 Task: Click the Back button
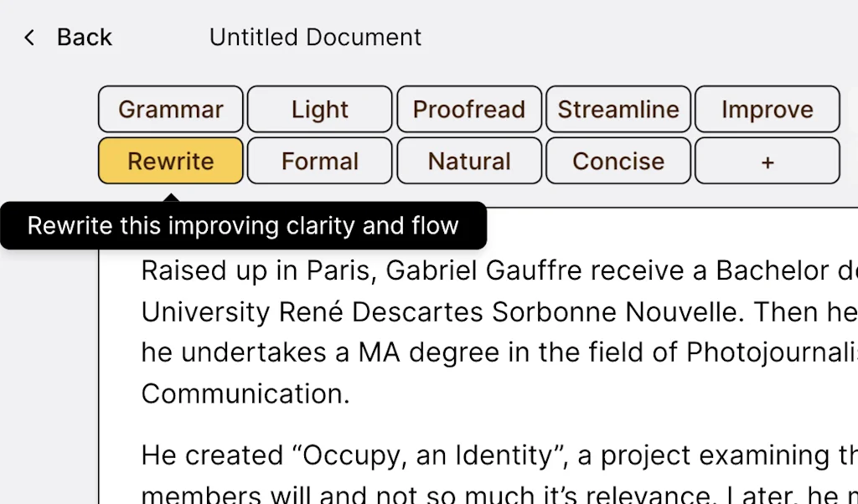[x=83, y=37]
